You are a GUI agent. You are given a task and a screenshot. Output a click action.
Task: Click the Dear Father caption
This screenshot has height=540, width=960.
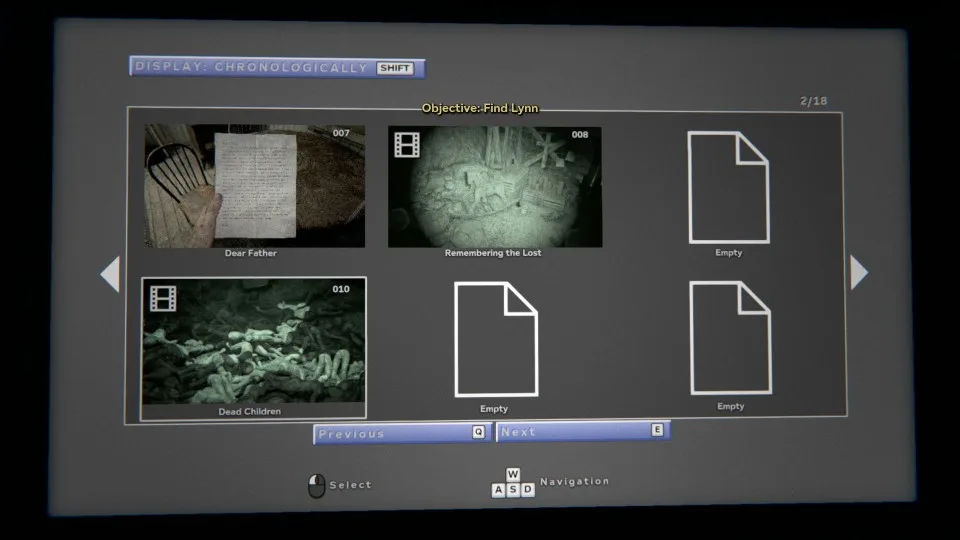[x=250, y=253]
